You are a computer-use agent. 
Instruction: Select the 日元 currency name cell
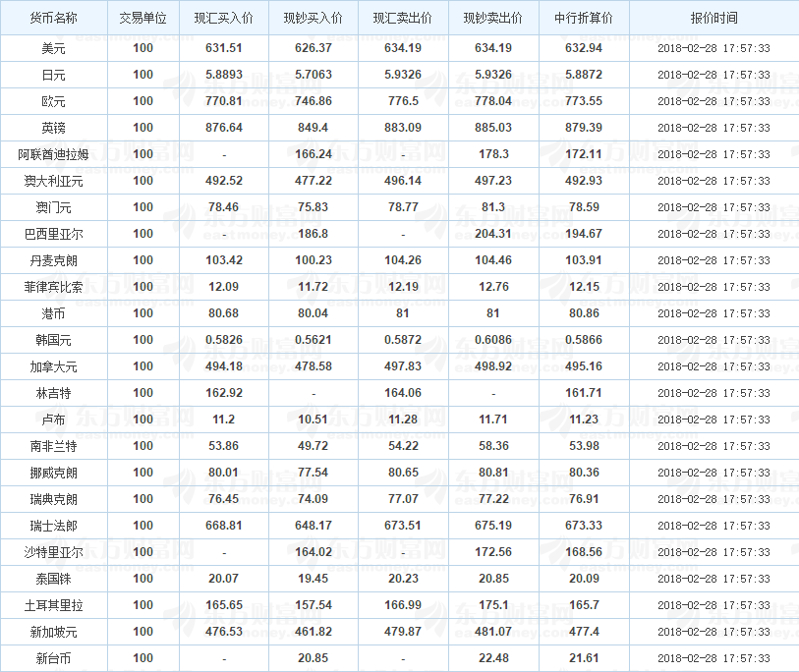(53, 75)
